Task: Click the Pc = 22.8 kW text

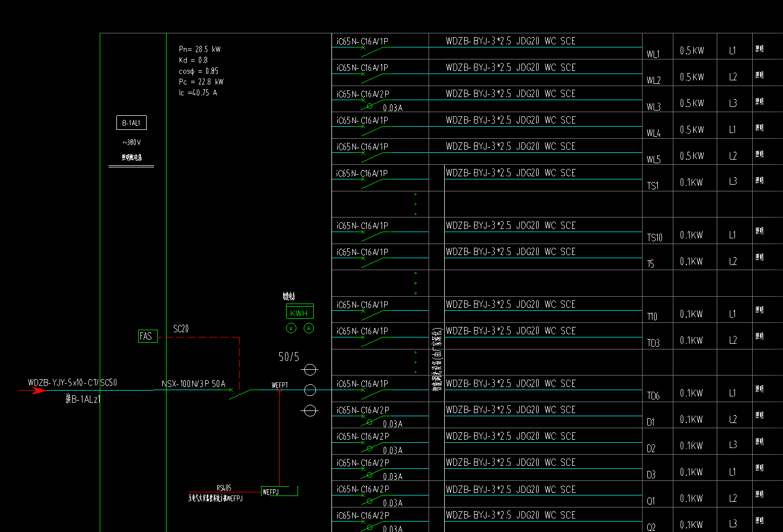Action: 201,82
